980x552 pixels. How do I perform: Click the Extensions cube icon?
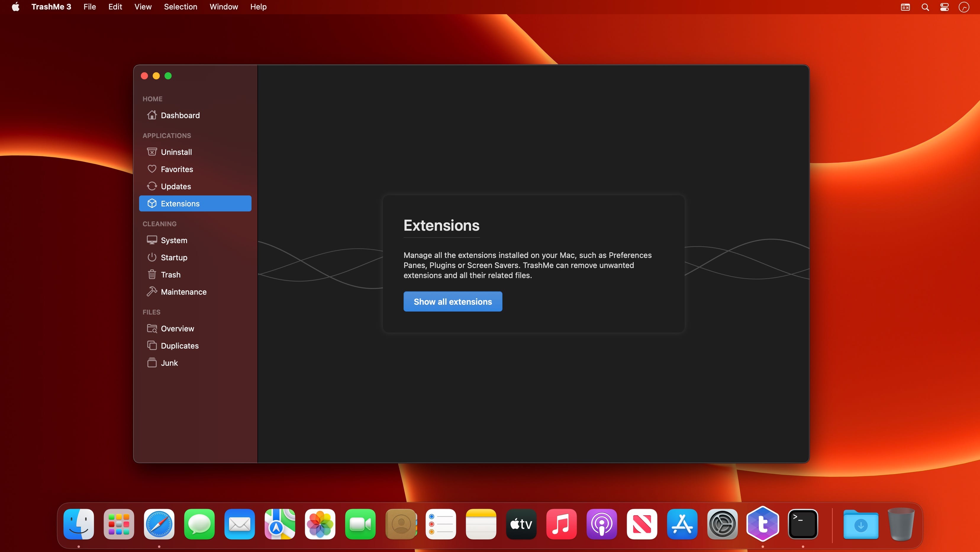(152, 203)
